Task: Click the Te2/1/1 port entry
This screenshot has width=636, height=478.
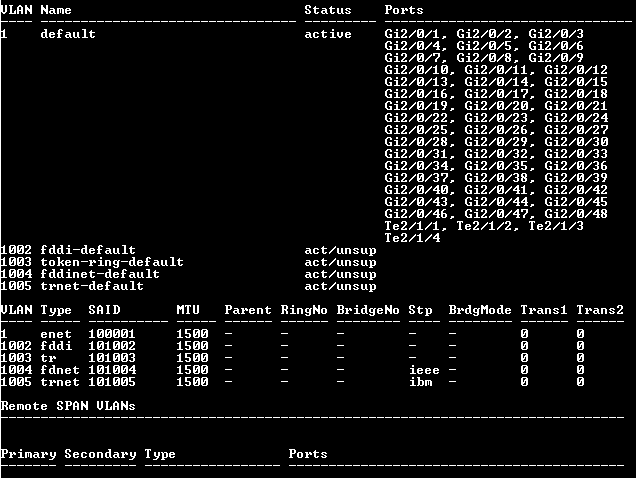Action: [x=412, y=226]
